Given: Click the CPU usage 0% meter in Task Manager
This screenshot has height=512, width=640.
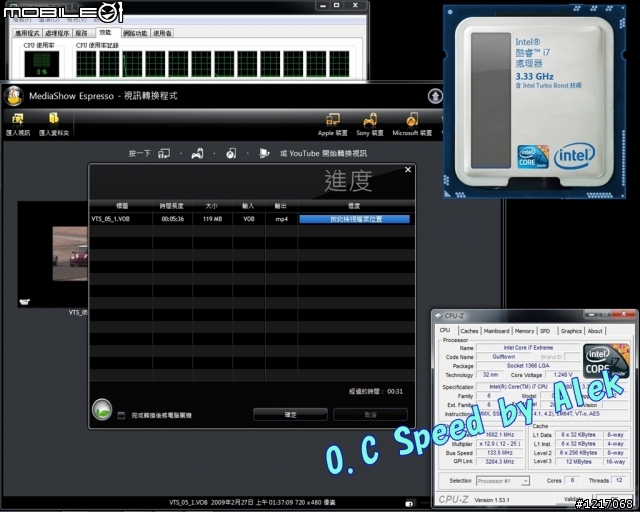Looking at the screenshot, I should (x=42, y=64).
